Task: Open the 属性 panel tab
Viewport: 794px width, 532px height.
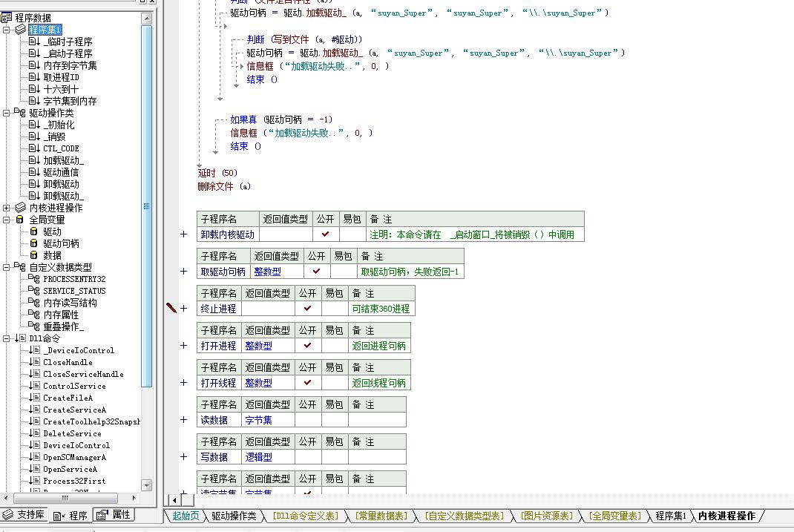Action: 114,514
